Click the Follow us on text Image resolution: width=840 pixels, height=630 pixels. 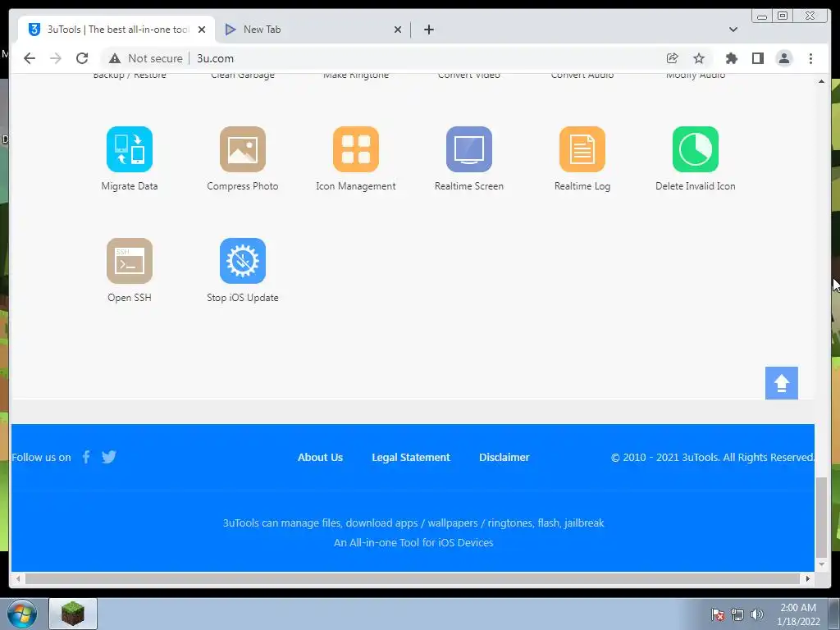pyautogui.click(x=41, y=457)
